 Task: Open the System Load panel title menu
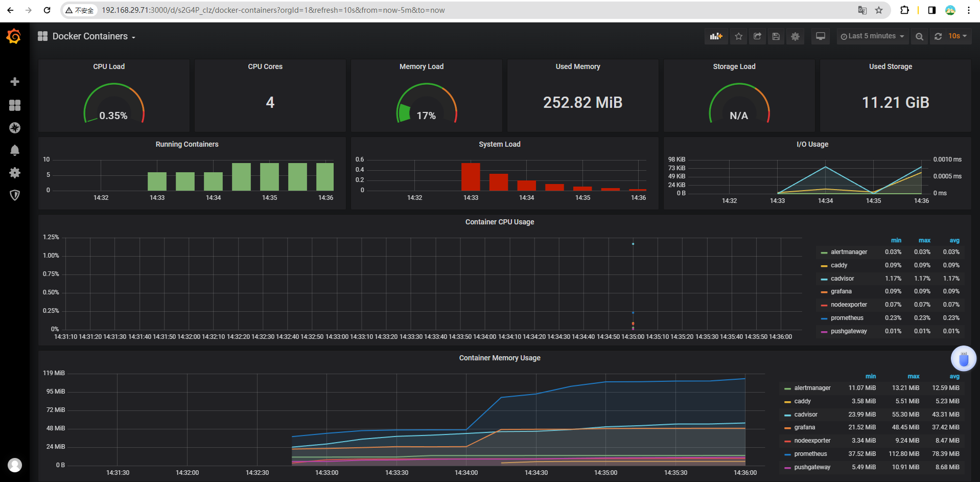click(x=500, y=144)
